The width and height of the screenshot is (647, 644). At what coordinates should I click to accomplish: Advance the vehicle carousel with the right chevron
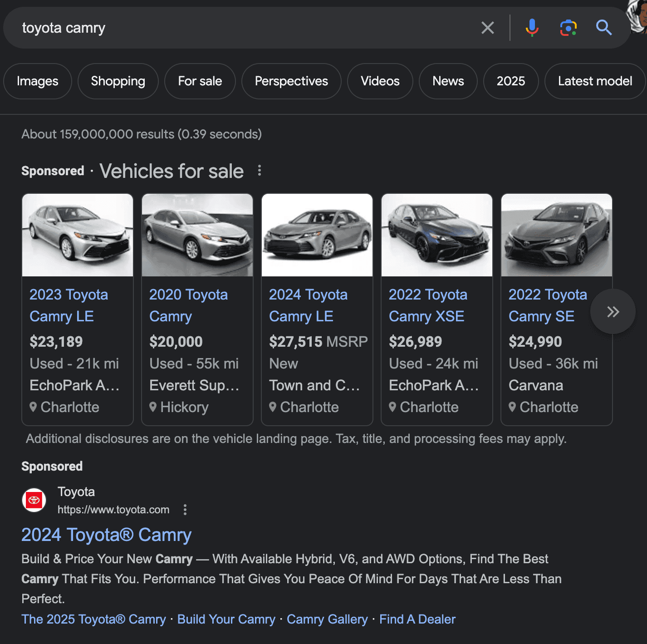(613, 311)
